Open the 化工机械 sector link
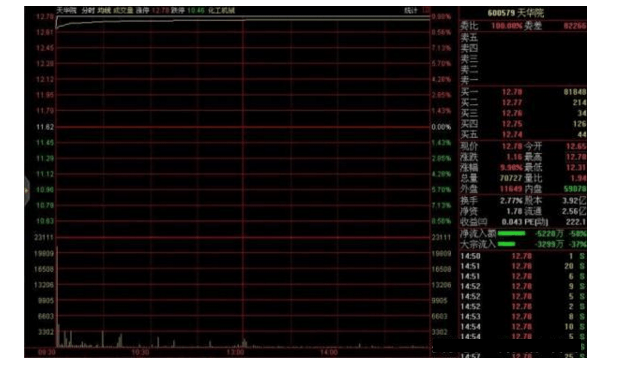The image size is (620, 372). coord(221,10)
